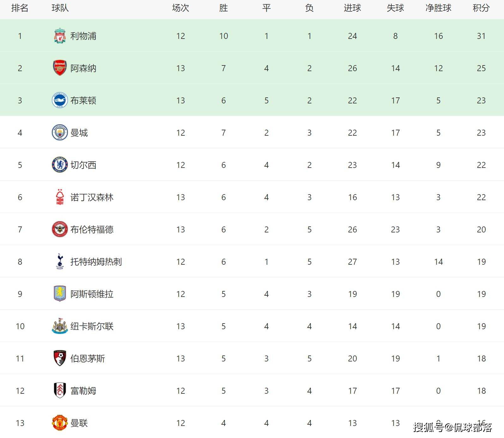Click the 排名 ranking column header
Screen dimensions: 504x438
click(x=20, y=8)
